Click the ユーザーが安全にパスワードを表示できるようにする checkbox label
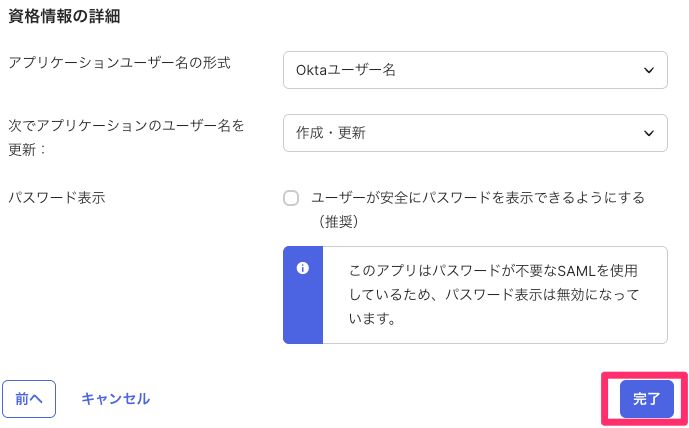689x428 pixels. click(x=478, y=198)
